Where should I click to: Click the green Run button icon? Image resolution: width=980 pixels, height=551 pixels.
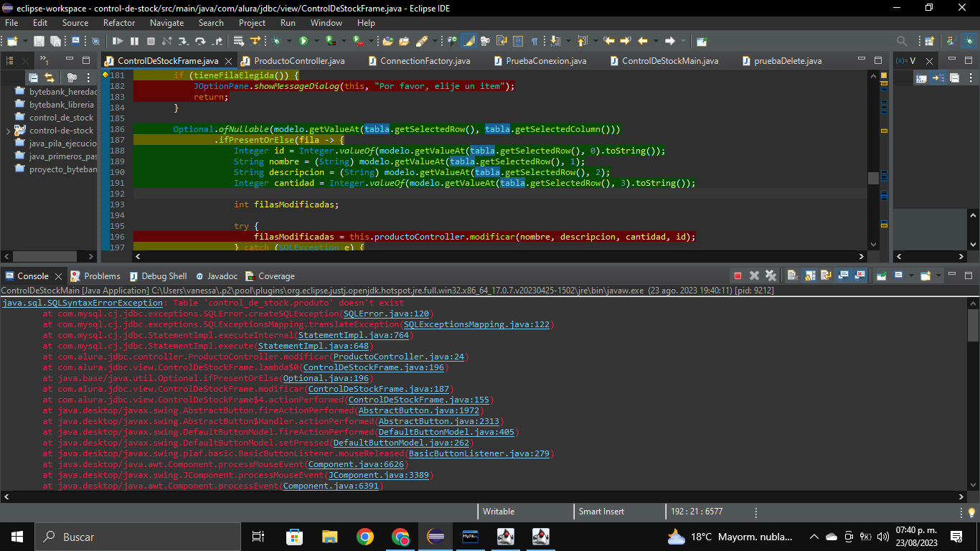point(303,41)
